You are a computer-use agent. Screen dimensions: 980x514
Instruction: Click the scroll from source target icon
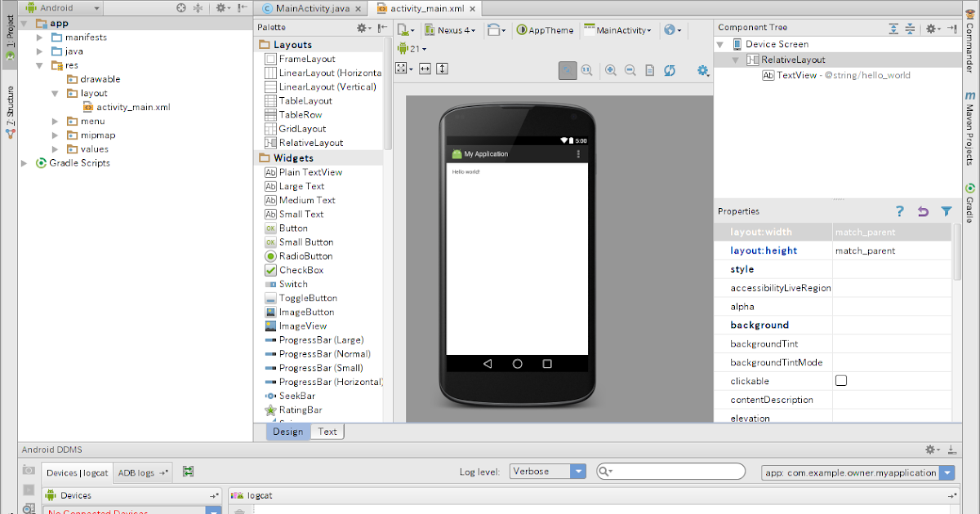(x=181, y=8)
